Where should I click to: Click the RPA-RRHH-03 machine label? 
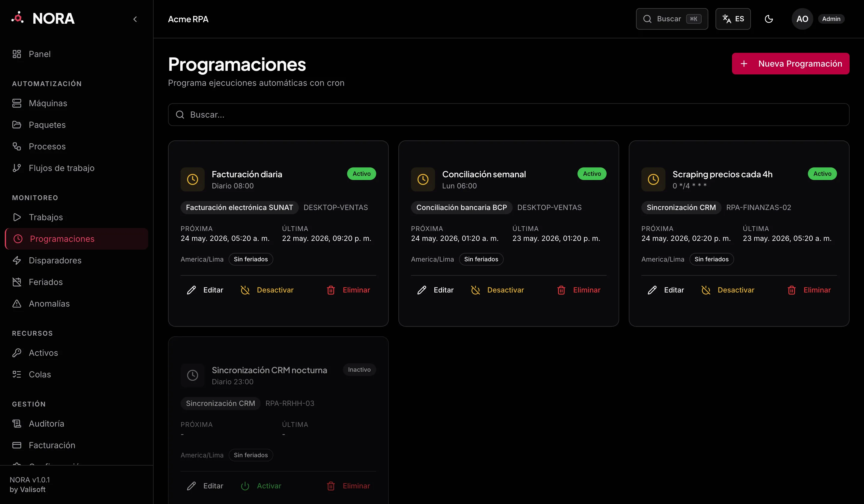click(290, 403)
